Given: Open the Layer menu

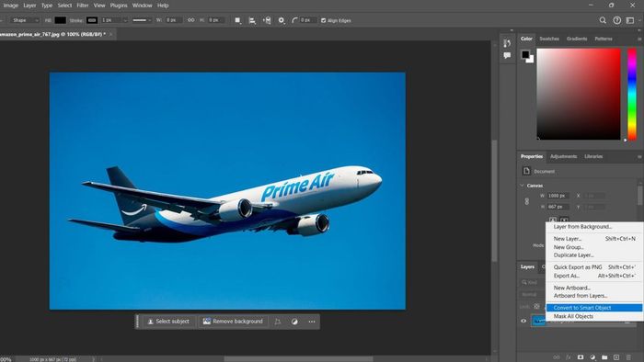Looking at the screenshot, I should point(29,6).
